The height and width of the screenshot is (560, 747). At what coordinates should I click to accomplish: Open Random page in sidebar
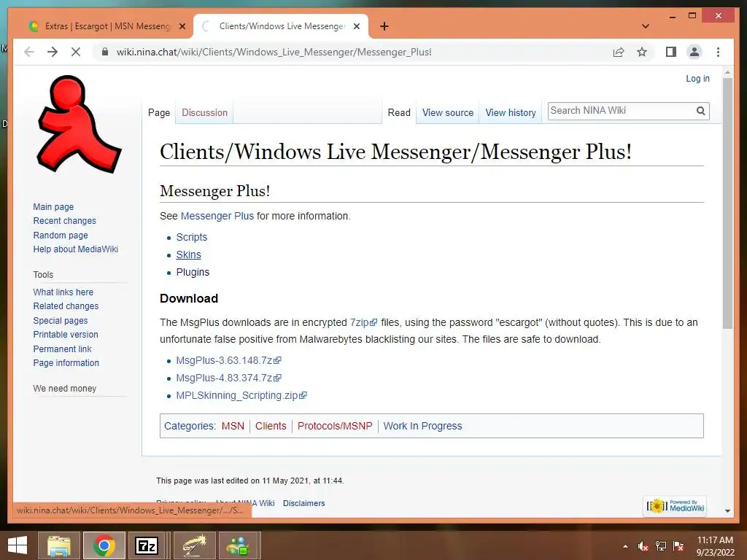click(61, 236)
